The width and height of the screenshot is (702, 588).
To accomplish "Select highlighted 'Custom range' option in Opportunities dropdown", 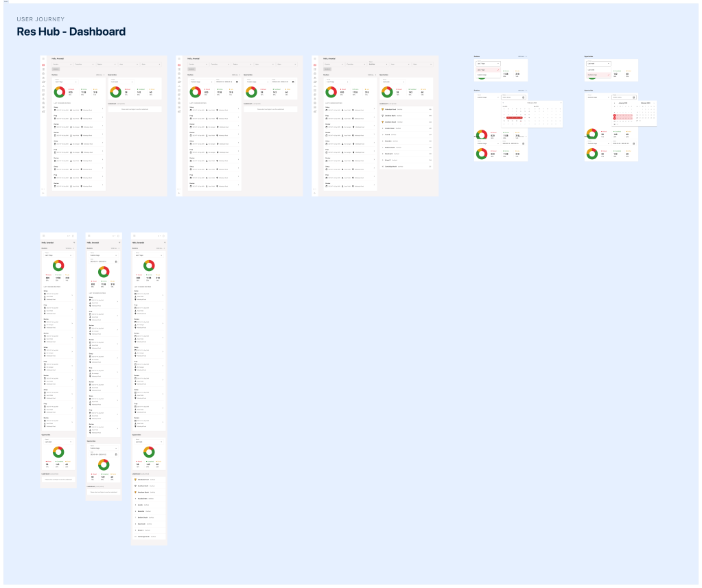I will (597, 75).
